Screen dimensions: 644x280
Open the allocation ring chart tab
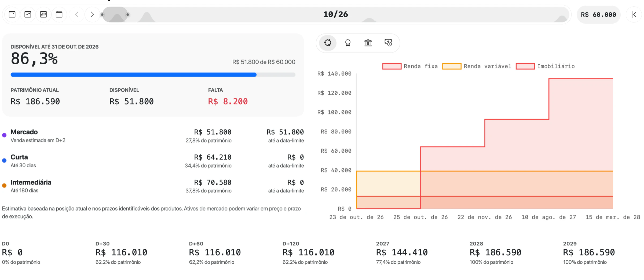pyautogui.click(x=328, y=43)
